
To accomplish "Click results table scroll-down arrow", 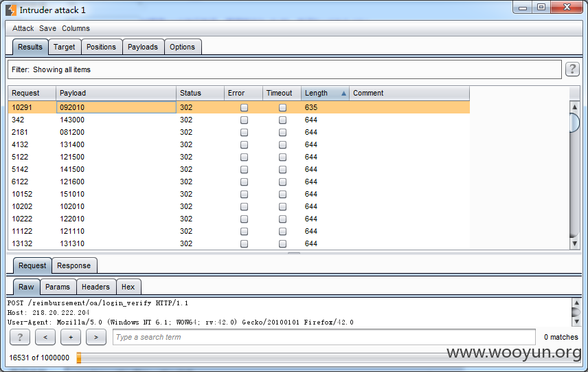I will (x=574, y=243).
